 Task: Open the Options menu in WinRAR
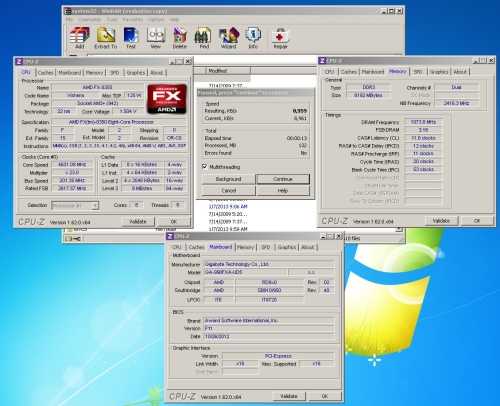click(x=156, y=20)
